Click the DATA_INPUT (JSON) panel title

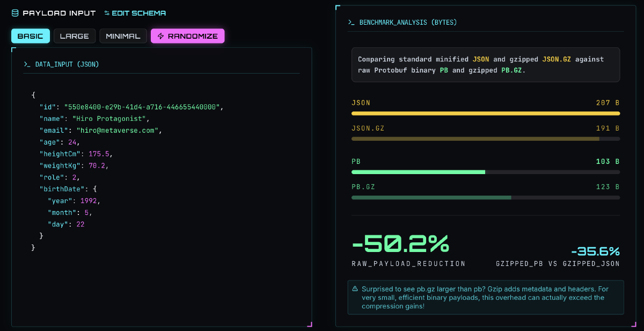click(67, 64)
